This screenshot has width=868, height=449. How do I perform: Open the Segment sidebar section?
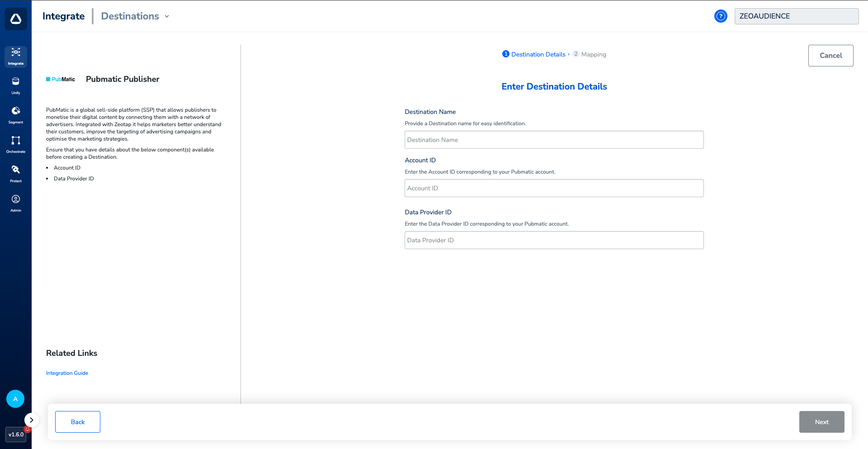click(16, 115)
